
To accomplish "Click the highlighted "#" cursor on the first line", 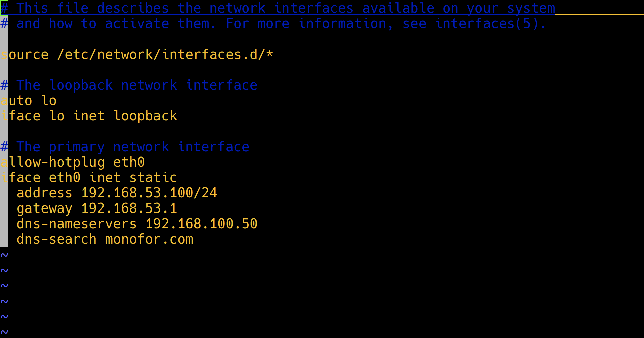I will coord(4,8).
